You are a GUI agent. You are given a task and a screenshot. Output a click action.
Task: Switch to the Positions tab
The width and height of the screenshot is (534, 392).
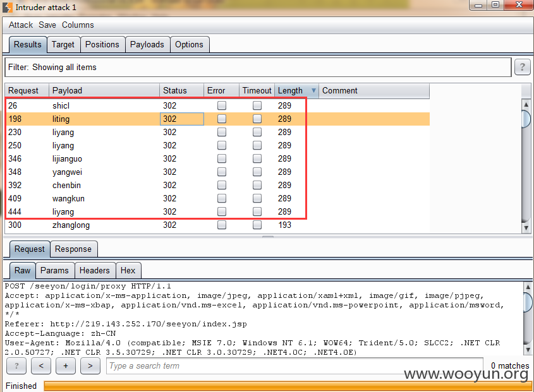point(102,45)
